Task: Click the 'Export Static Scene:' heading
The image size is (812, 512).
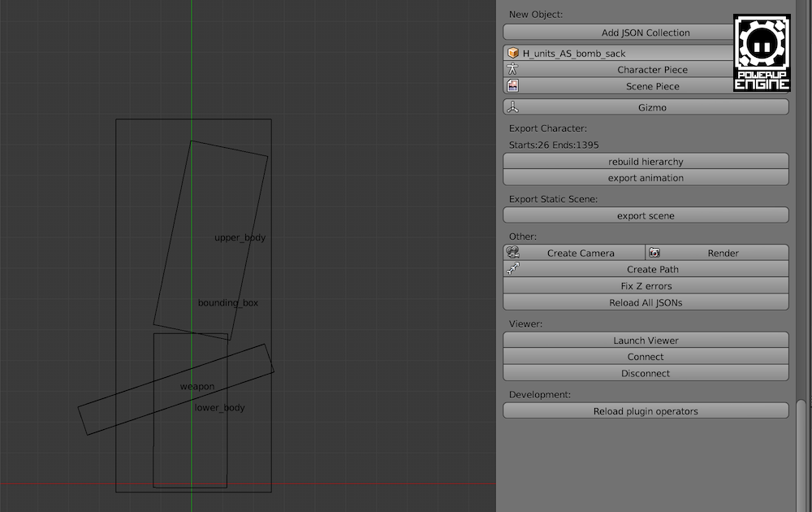Action: click(553, 199)
